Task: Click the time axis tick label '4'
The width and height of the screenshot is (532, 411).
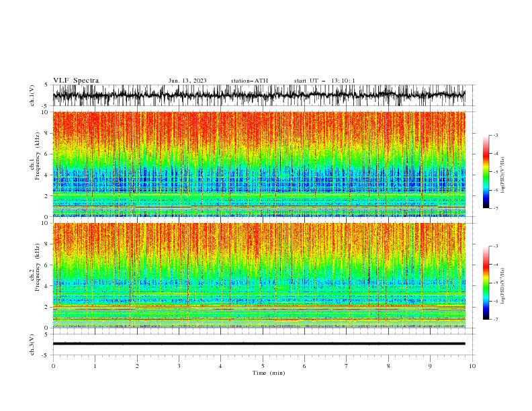Action: coord(220,366)
